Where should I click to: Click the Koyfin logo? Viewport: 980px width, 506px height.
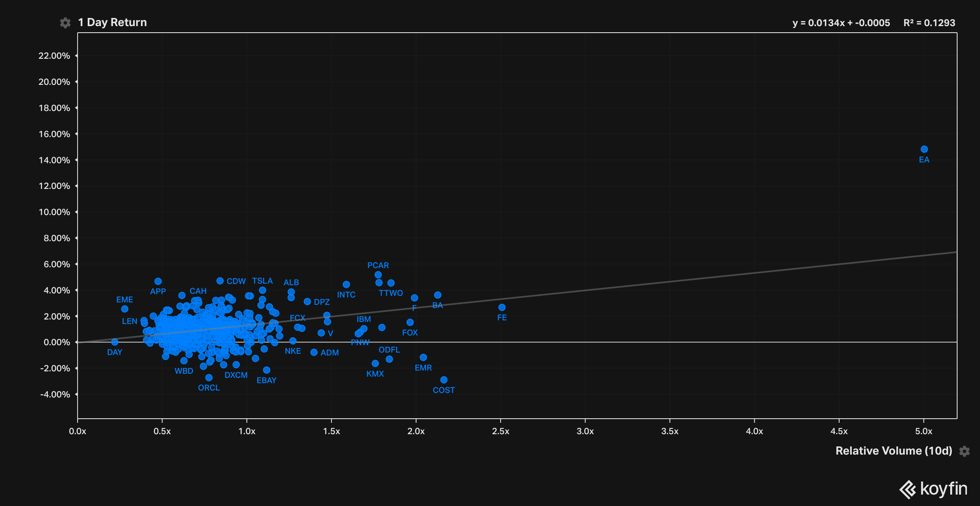click(933, 489)
